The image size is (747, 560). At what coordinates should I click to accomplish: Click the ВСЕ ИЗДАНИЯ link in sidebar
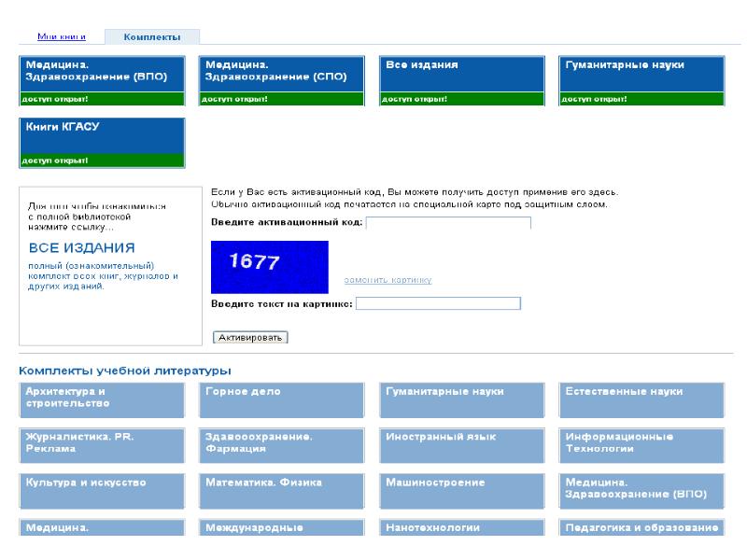pos(82,248)
